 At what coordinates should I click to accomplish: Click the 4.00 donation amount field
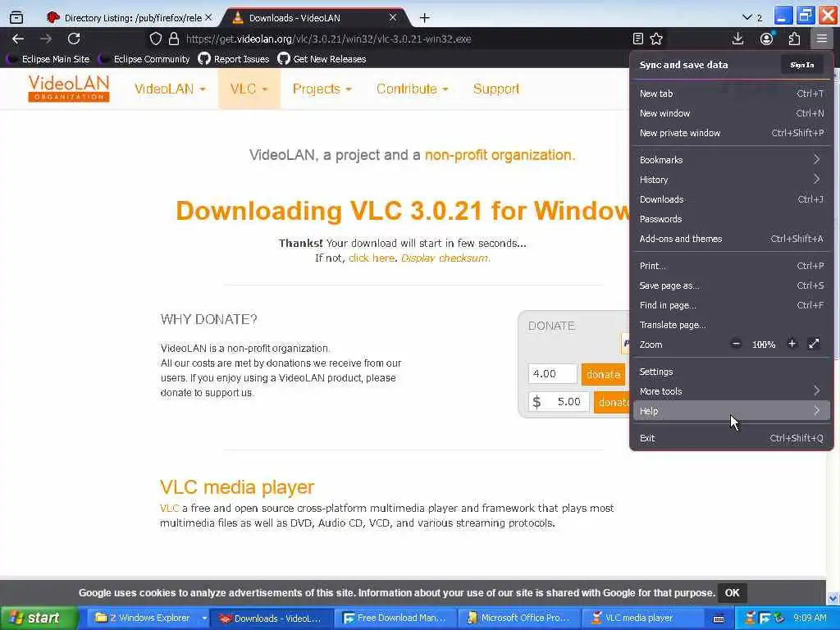(552, 373)
